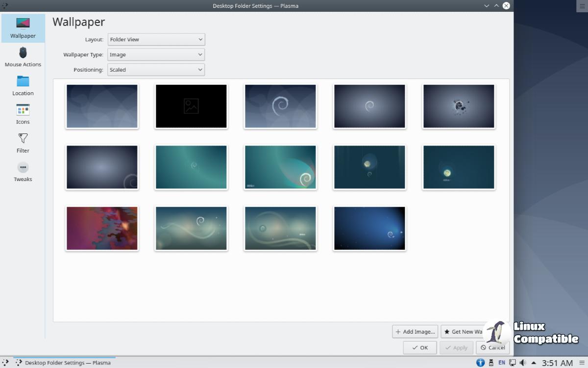Open Mouse Actions settings
This screenshot has height=368, width=588.
tap(23, 56)
